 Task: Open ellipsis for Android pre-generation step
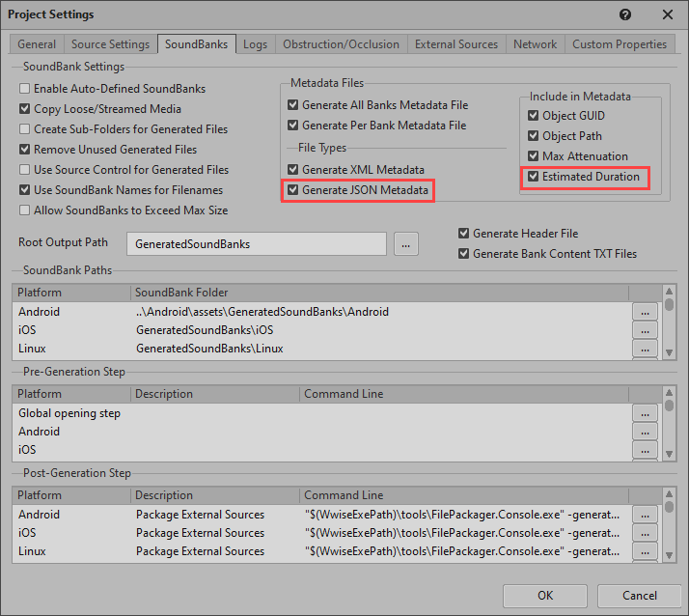646,432
